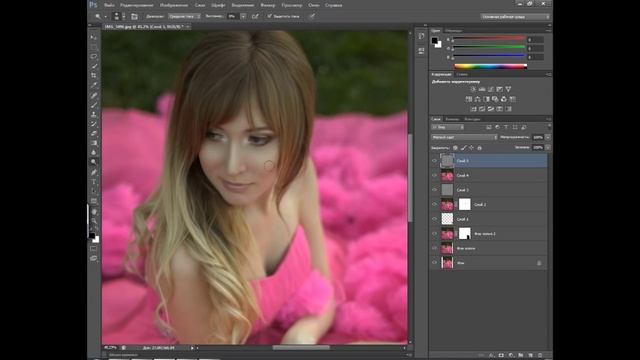The width and height of the screenshot is (640, 360).
Task: Select the Pen tool
Action: tap(94, 172)
